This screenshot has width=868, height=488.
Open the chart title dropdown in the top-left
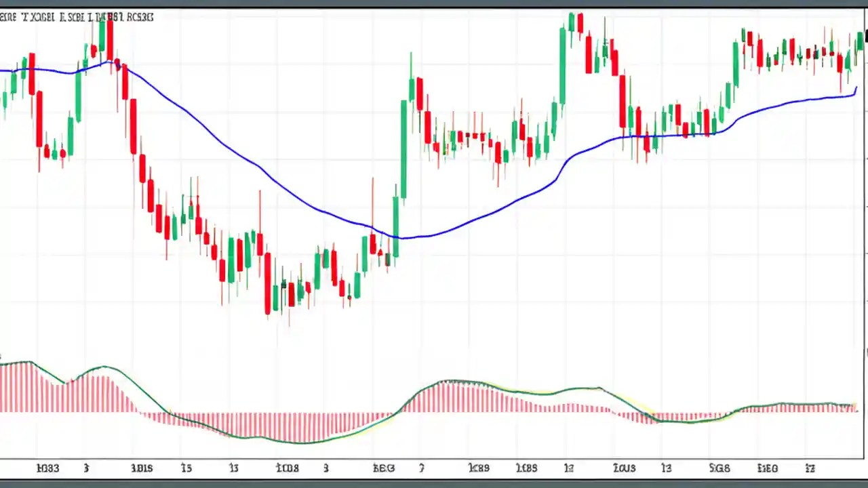pyautogui.click(x=78, y=17)
